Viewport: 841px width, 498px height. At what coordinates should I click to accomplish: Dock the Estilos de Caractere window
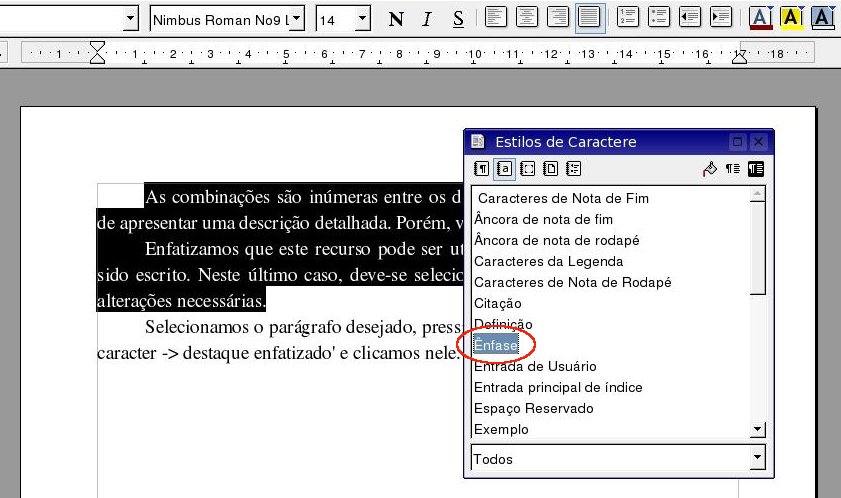pyautogui.click(x=737, y=142)
